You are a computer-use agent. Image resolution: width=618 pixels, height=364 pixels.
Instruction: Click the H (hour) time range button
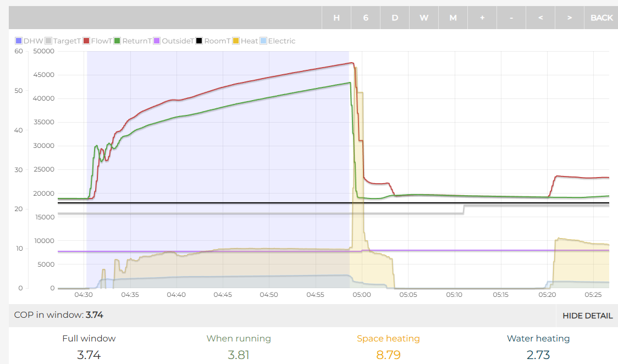point(336,18)
